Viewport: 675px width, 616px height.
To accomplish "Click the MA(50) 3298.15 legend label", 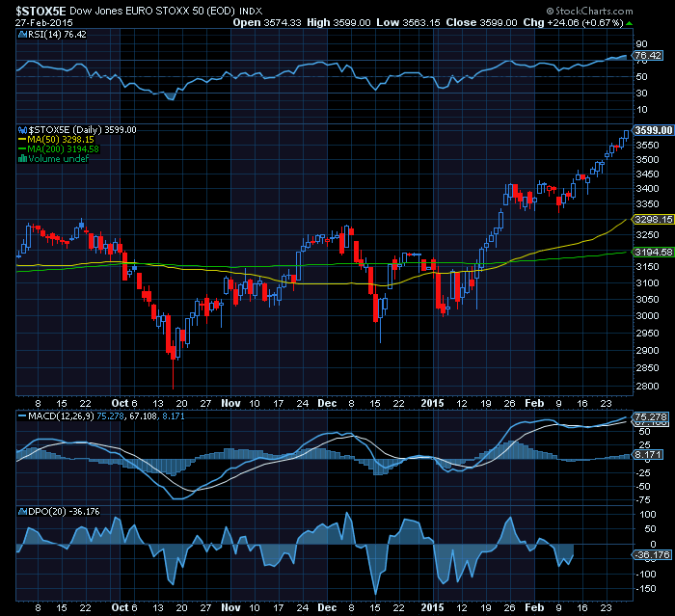I will click(61, 140).
